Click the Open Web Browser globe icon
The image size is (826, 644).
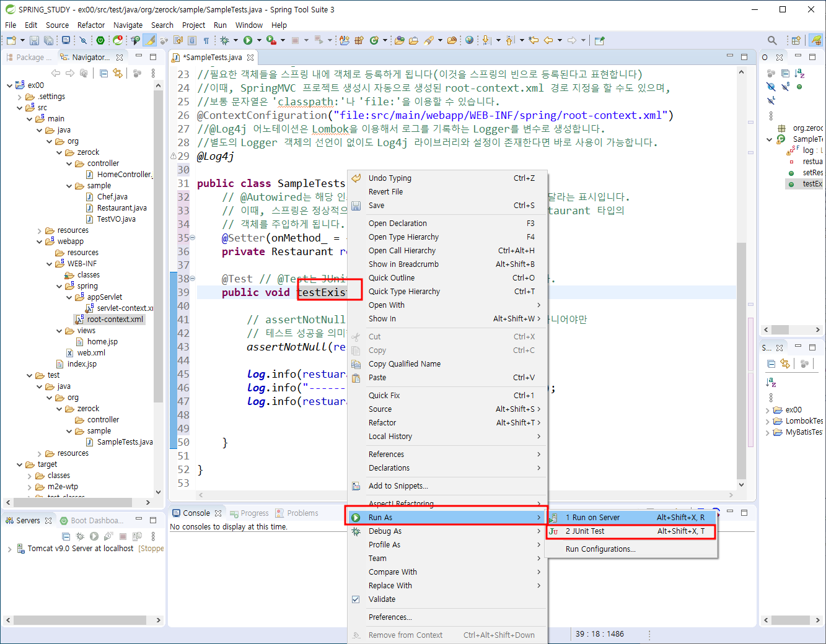coord(470,40)
